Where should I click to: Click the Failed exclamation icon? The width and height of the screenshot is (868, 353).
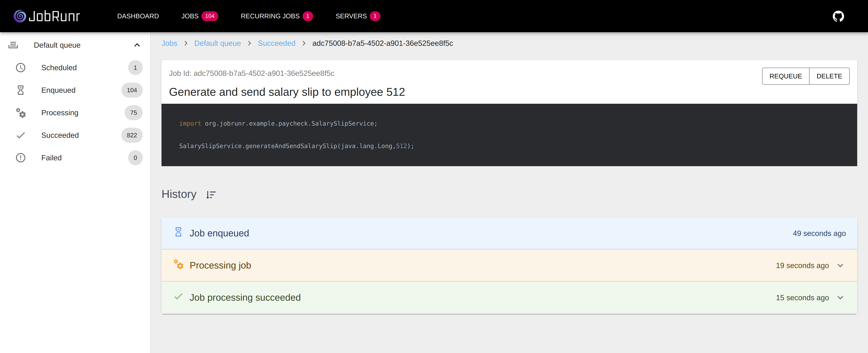pos(21,158)
